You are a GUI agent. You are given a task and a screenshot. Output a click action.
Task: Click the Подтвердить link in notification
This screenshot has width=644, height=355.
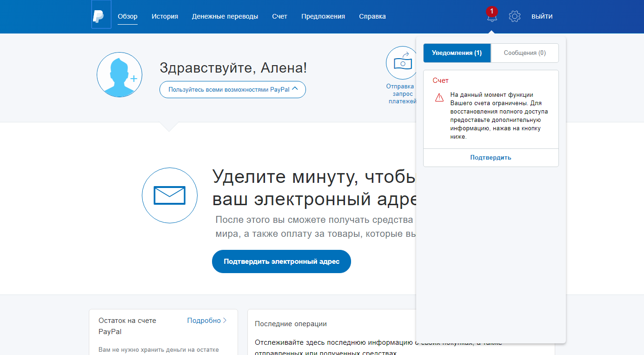(x=491, y=157)
